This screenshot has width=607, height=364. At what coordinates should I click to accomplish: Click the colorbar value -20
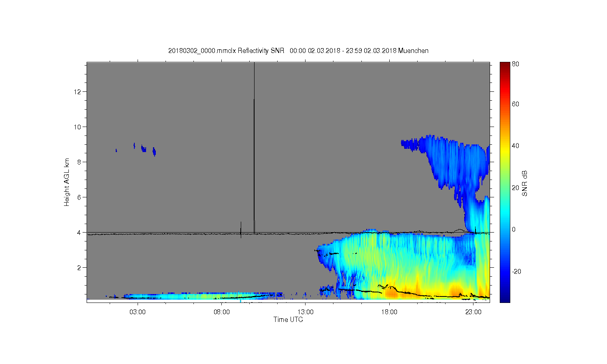point(516,271)
